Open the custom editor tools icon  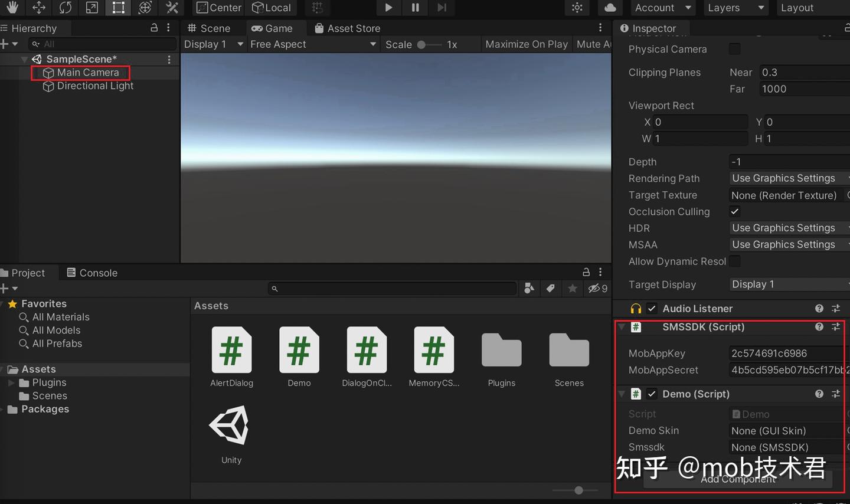pos(172,8)
